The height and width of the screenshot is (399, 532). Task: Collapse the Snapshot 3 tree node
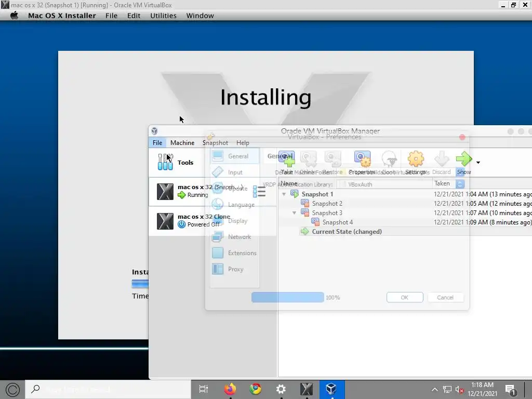click(294, 212)
